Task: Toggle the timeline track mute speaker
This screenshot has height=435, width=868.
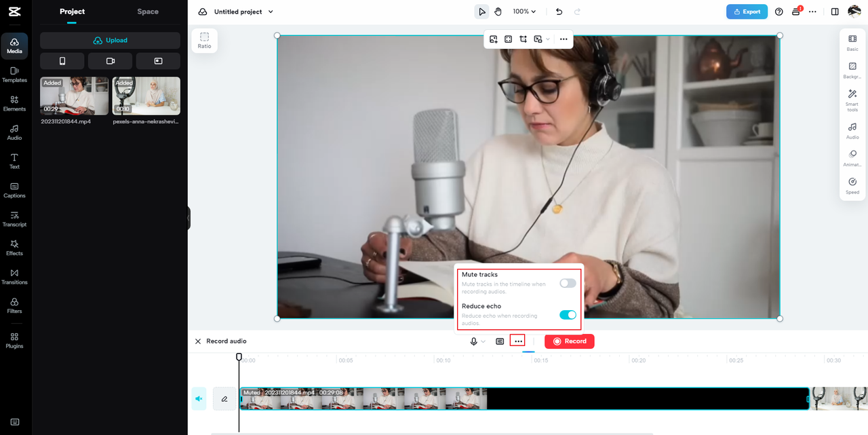Action: pos(199,398)
